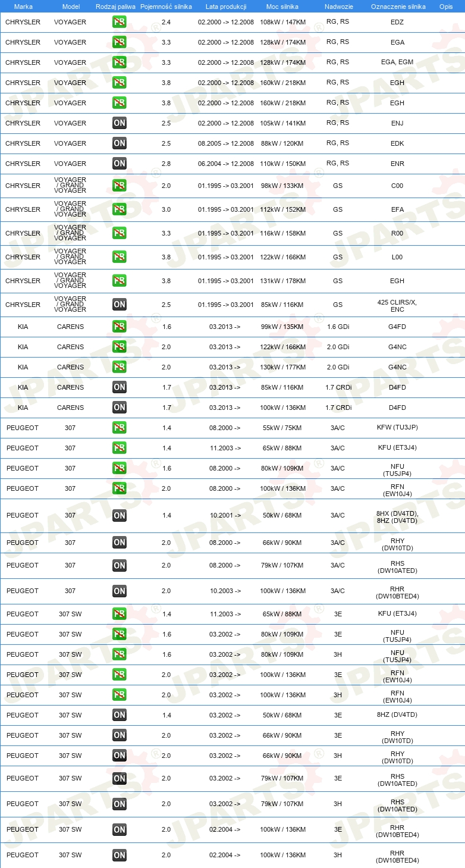
Task: Click the petrol icon in the Carens 130kW / 177KM row
Action: tap(120, 367)
